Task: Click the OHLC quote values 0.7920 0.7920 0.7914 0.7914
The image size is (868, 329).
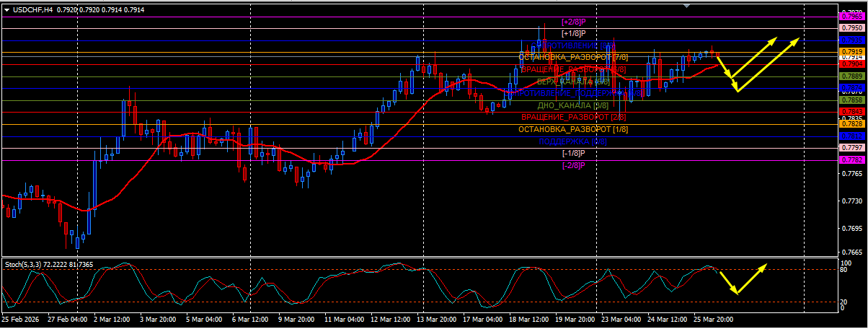Action: [x=100, y=10]
